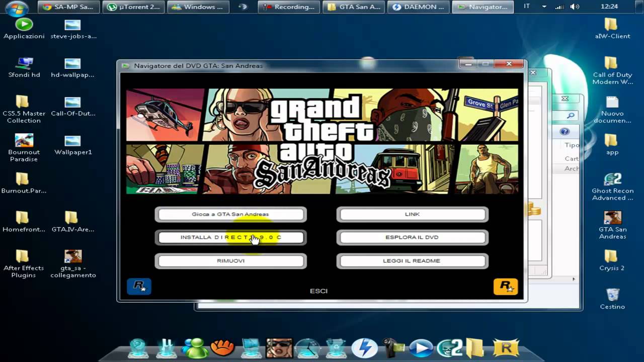Open CS5.5 Master Collection folder

click(24, 109)
